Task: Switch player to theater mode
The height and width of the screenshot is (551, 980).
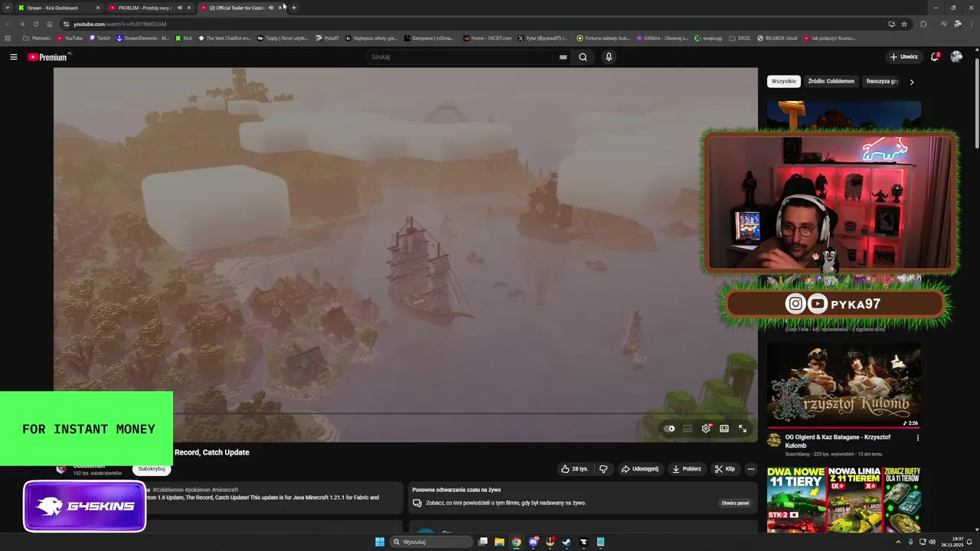Action: point(724,429)
